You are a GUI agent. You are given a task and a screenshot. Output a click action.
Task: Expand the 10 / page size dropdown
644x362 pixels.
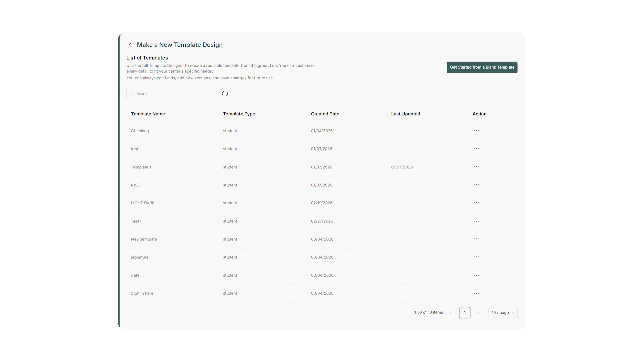point(503,313)
